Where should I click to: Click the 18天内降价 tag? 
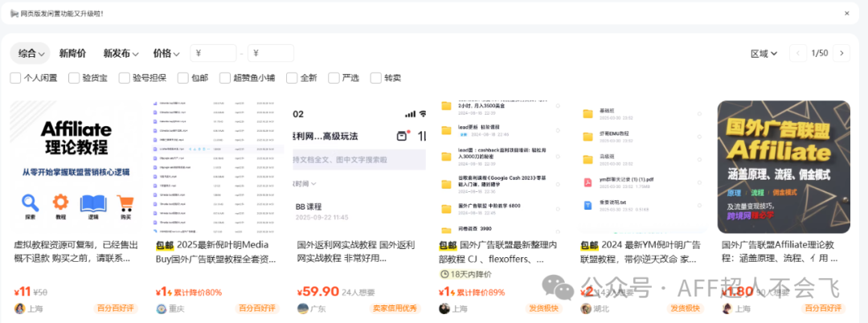465,274
